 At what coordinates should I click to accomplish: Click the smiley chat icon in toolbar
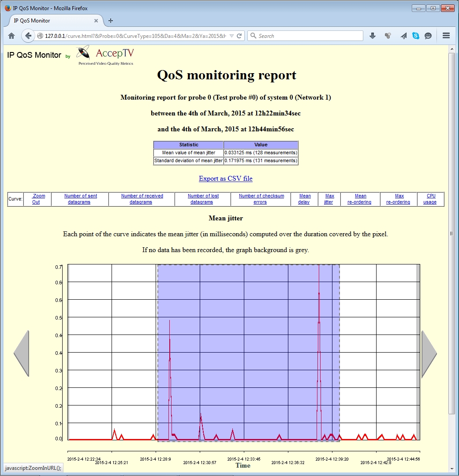[x=428, y=36]
